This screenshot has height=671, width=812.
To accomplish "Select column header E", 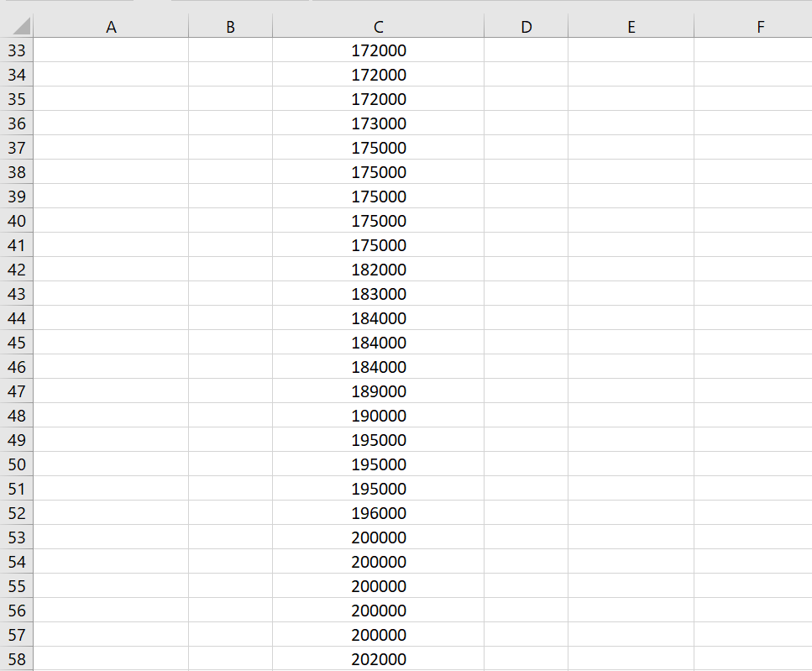I will pyautogui.click(x=631, y=26).
